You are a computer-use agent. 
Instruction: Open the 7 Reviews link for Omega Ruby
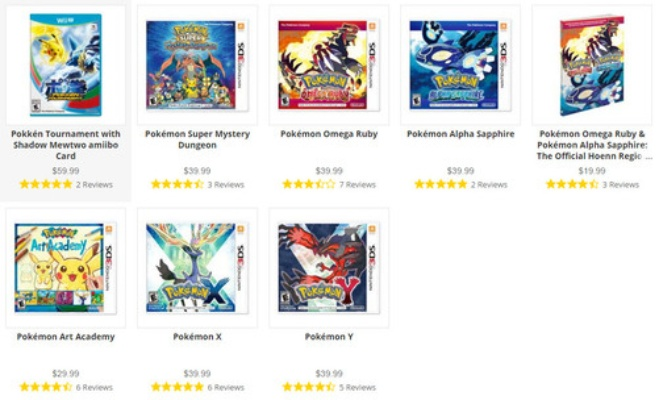pos(357,184)
